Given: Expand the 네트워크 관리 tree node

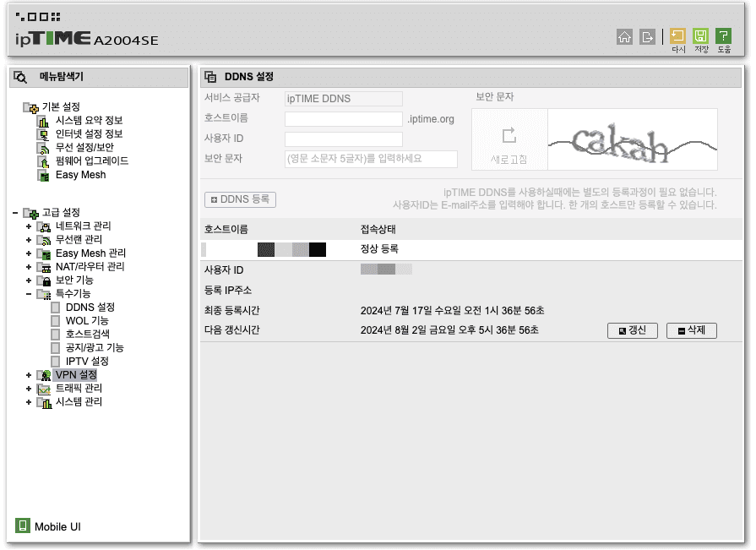Looking at the screenshot, I should click(x=29, y=226).
